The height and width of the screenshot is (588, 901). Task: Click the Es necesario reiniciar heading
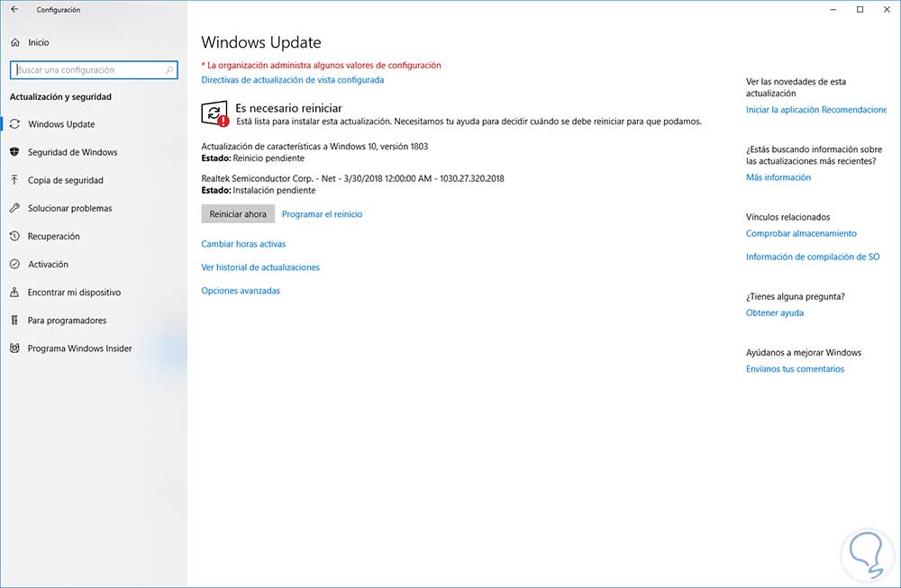pos(288,108)
